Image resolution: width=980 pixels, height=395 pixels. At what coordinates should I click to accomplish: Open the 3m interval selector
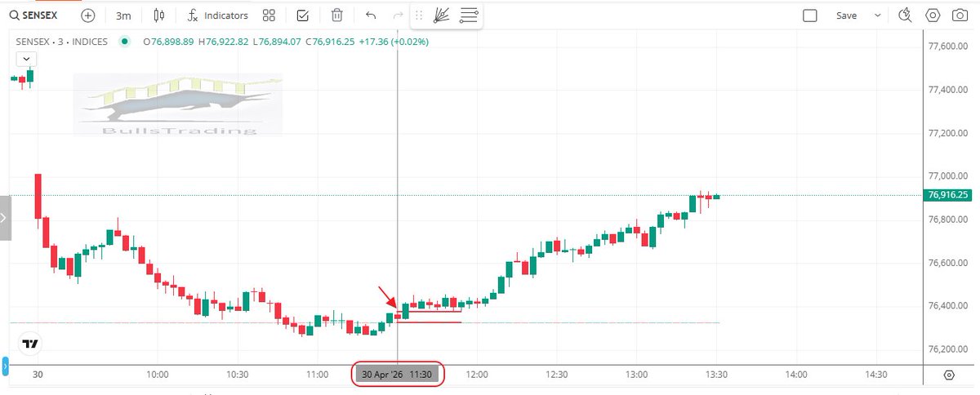(x=123, y=16)
